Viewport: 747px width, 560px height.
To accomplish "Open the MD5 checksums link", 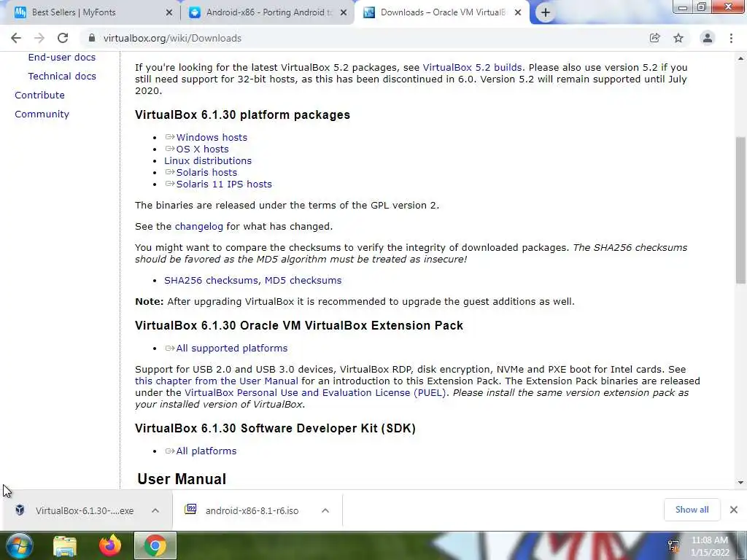I will [x=303, y=281].
